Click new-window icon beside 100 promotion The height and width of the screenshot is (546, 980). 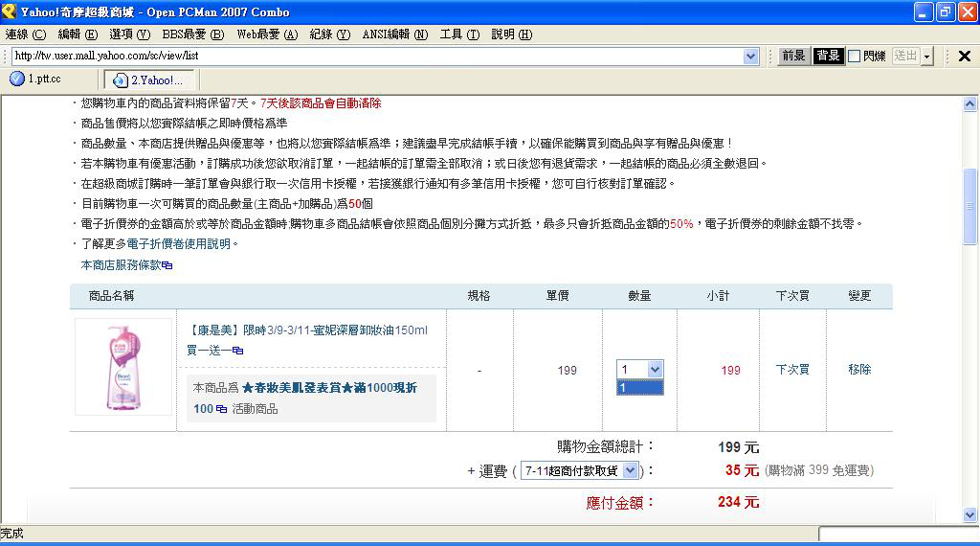tap(221, 409)
